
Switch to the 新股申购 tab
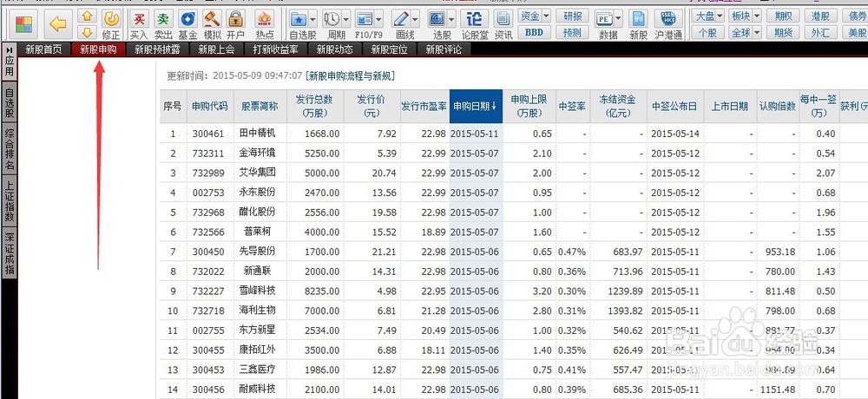tap(98, 49)
